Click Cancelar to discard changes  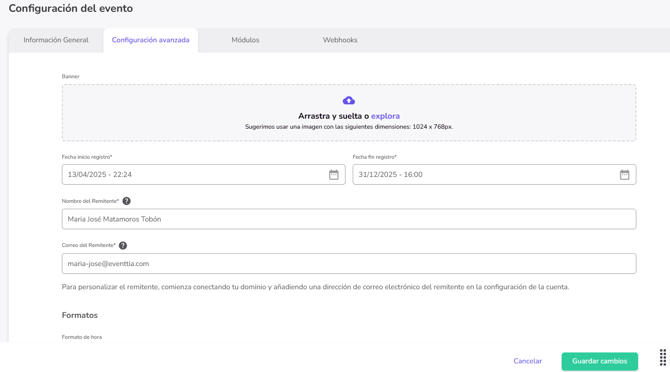tap(528, 361)
